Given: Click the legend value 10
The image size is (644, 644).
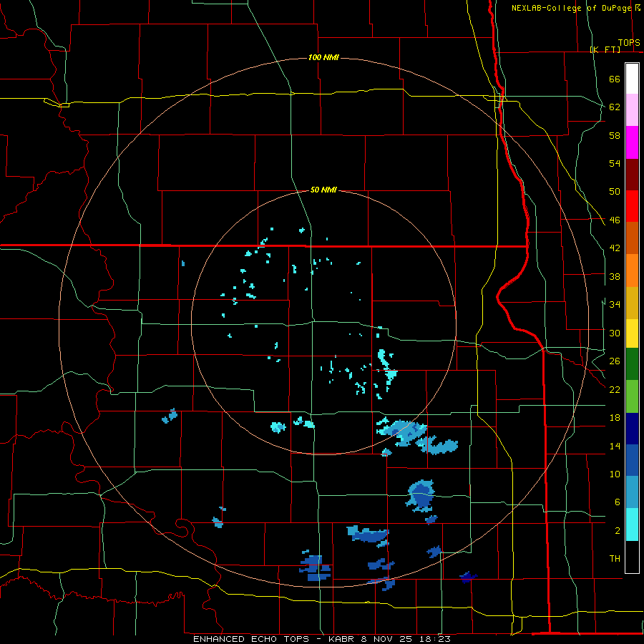Looking at the screenshot, I should click(615, 474).
